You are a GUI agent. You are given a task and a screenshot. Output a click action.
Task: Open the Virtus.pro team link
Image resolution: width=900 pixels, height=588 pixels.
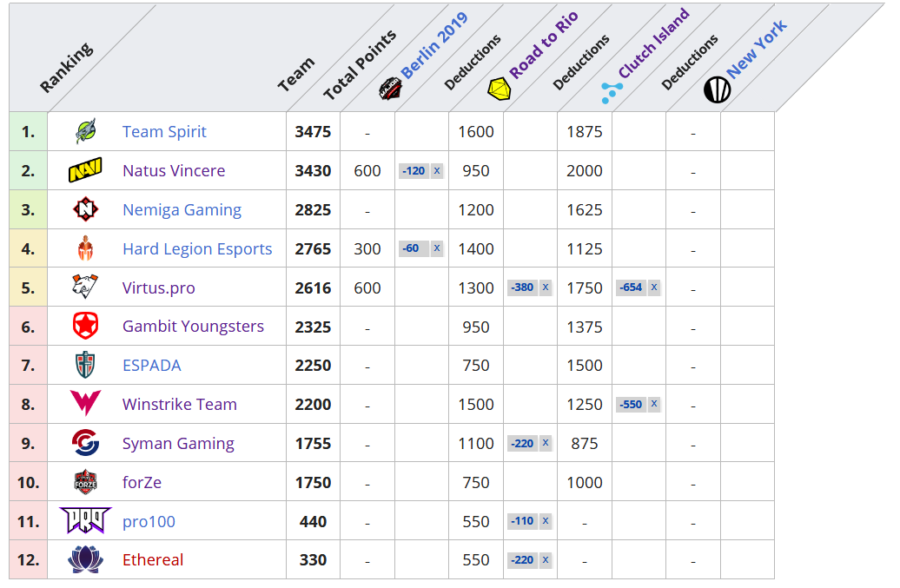158,288
